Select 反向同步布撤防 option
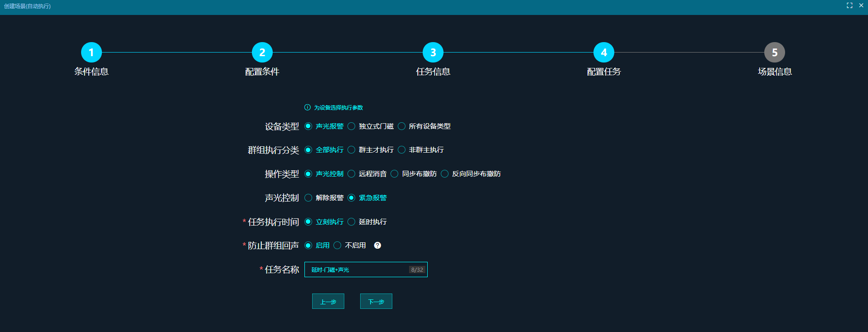The width and height of the screenshot is (868, 332). (445, 174)
